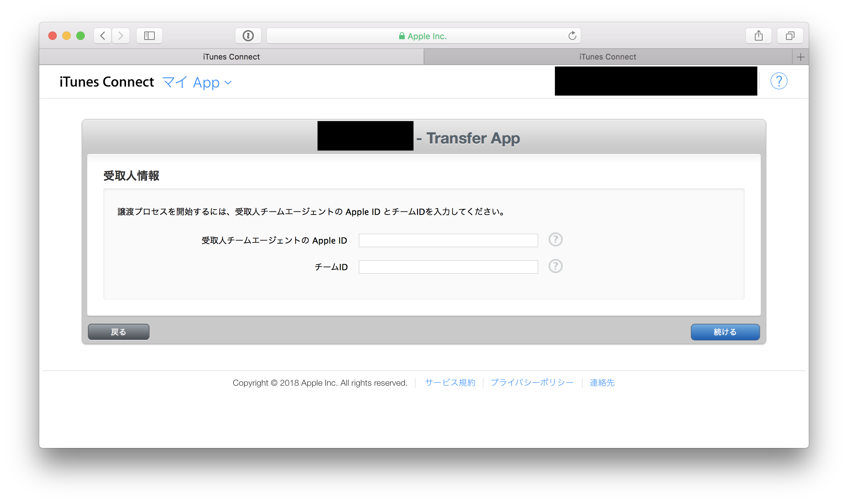Switch to the second iTunes Connect tab
848x504 pixels.
[x=607, y=57]
